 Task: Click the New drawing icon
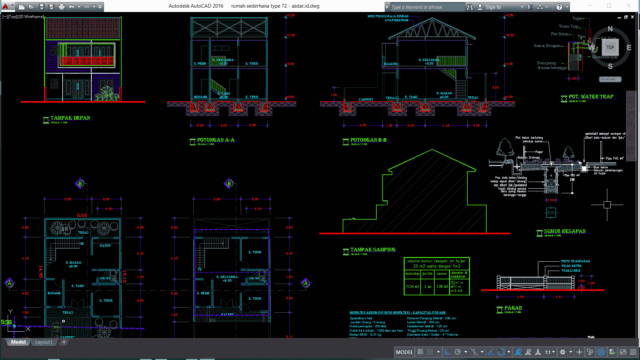click(x=22, y=7)
